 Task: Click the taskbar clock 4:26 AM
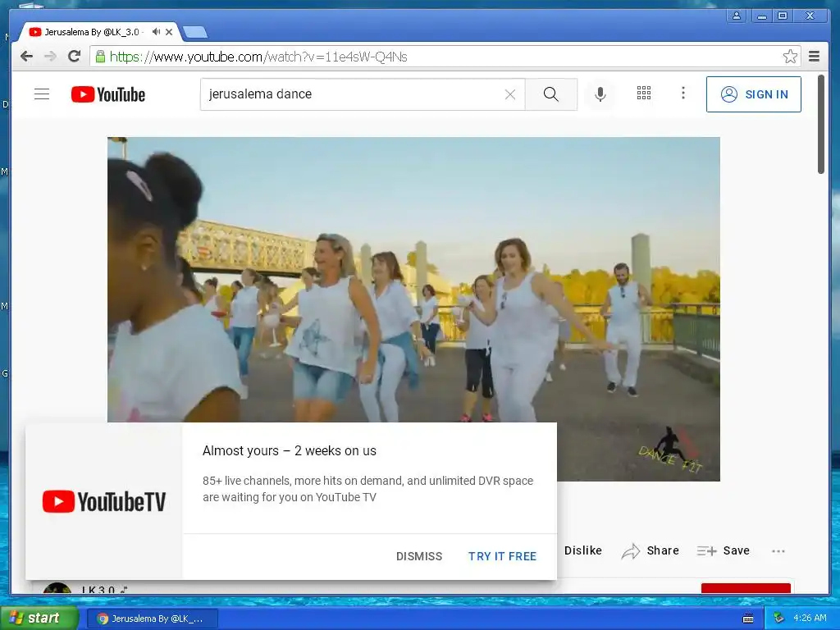click(810, 619)
